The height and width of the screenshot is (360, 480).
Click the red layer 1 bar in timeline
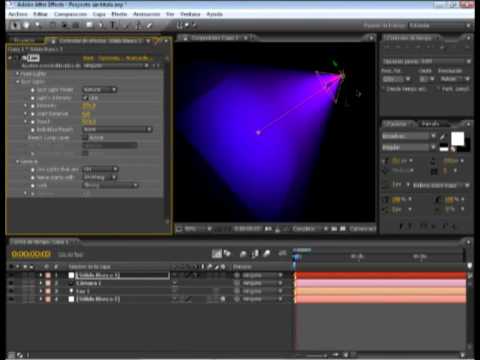(x=380, y=275)
